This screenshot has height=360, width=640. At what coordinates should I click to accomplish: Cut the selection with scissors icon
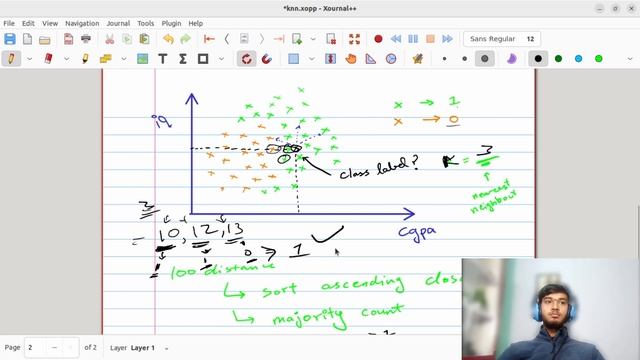(109, 39)
